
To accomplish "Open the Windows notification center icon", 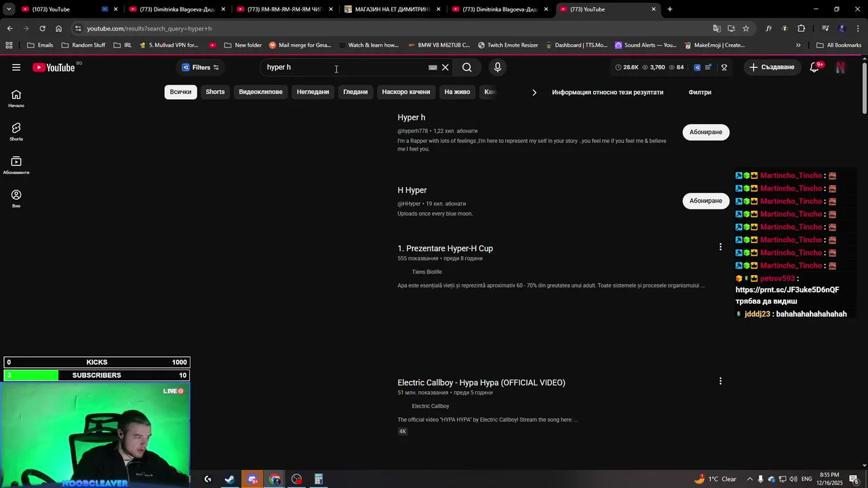I will (854, 479).
